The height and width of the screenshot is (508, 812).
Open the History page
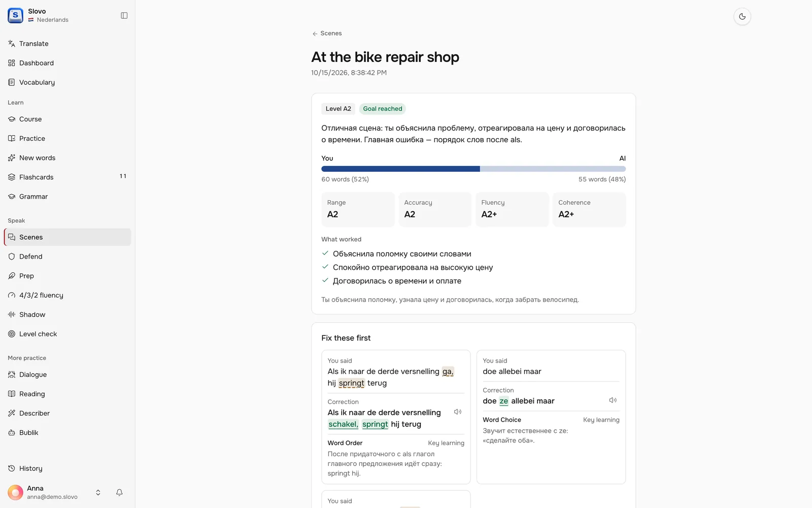67,468
